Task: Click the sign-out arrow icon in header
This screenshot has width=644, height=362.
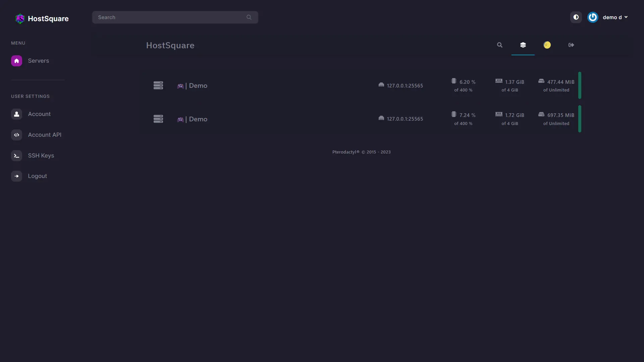Action: click(x=571, y=45)
